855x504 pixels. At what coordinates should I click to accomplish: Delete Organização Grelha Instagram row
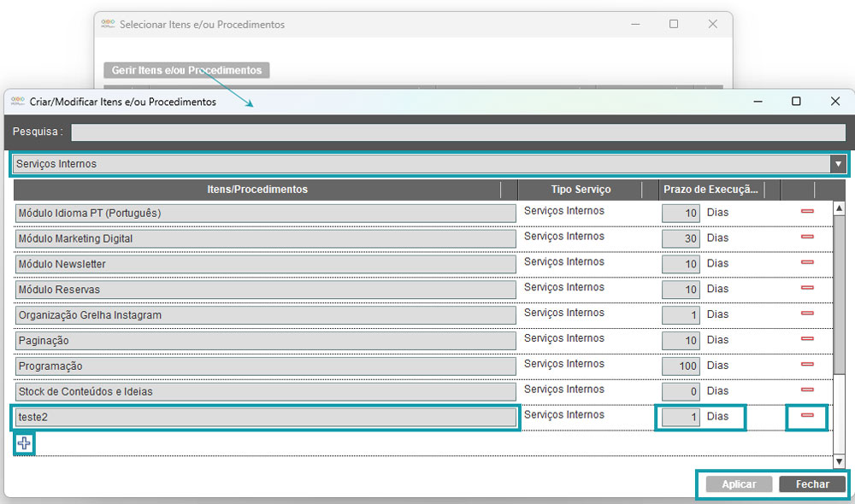[807, 314]
